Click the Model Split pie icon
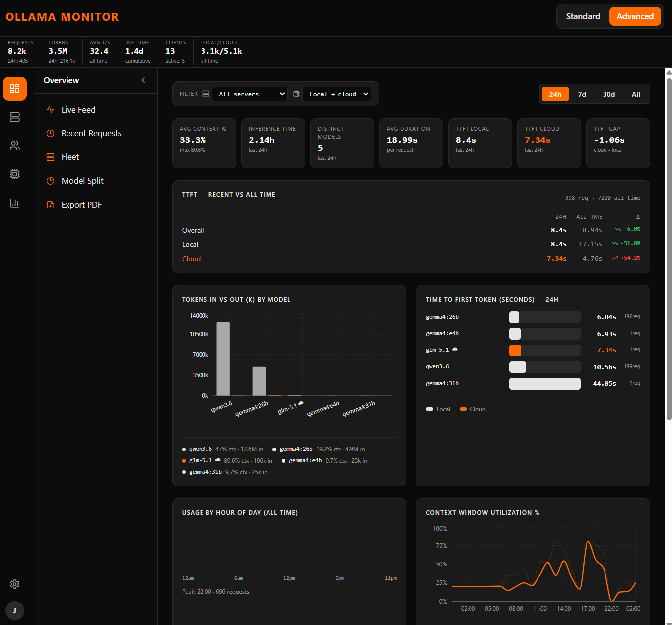This screenshot has width=672, height=625. pyautogui.click(x=50, y=181)
